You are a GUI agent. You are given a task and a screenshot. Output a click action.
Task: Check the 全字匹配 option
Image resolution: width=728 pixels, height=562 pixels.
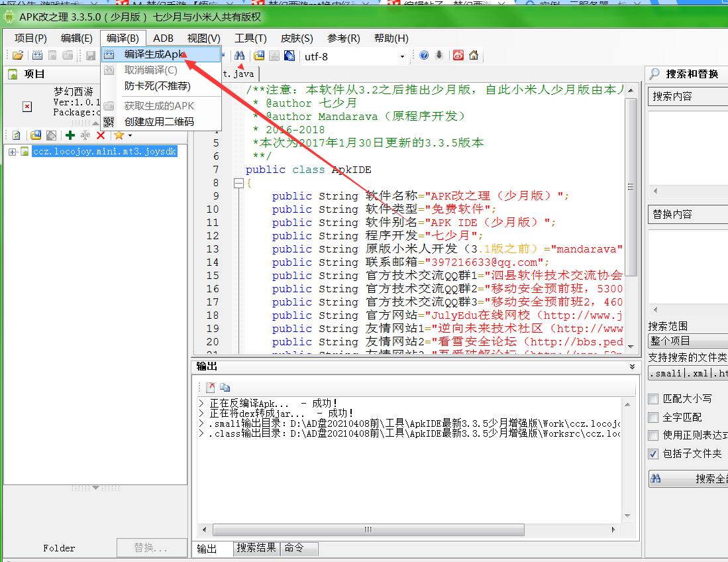pyautogui.click(x=653, y=418)
